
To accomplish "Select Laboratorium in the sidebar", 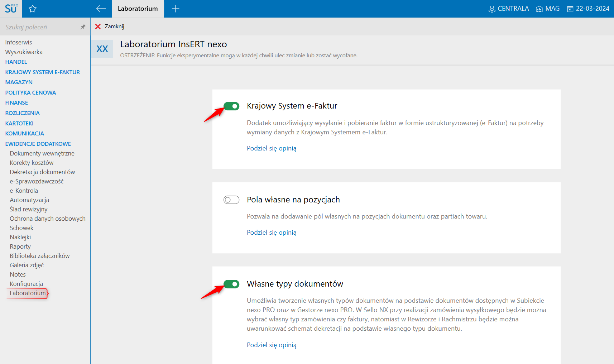I will tap(28, 293).
